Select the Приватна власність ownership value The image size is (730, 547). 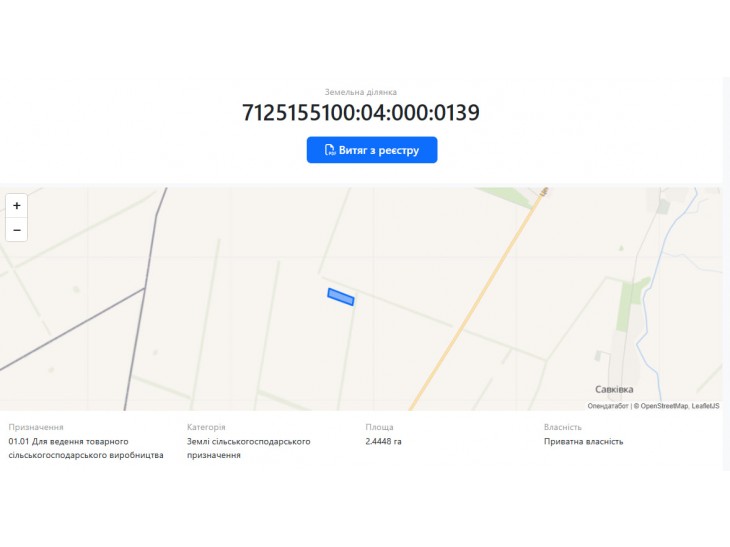(x=583, y=441)
